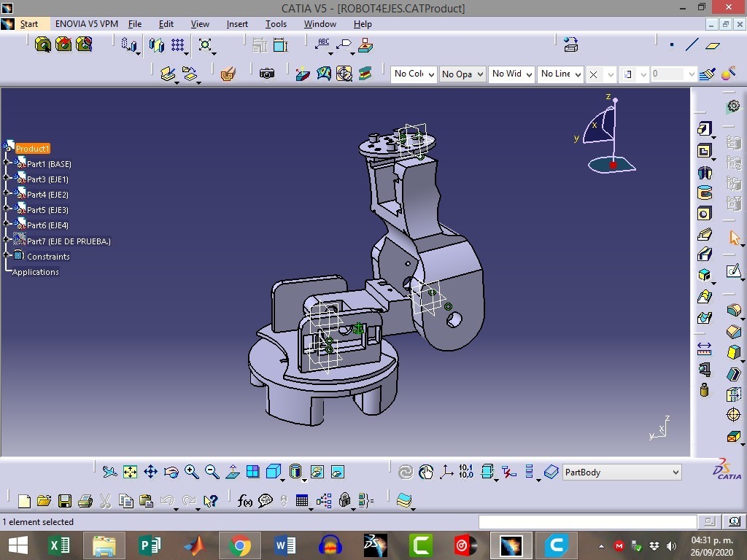Click the Formula f(x) icon

click(245, 501)
